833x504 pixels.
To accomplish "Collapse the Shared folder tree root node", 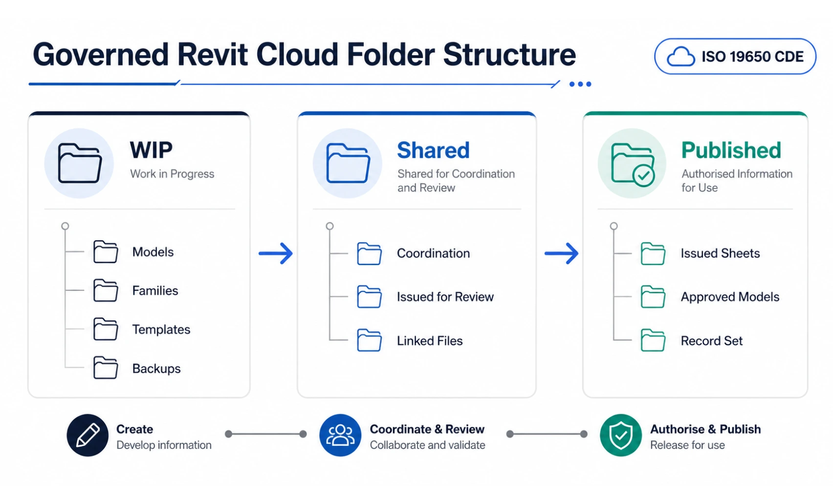I will (x=330, y=226).
